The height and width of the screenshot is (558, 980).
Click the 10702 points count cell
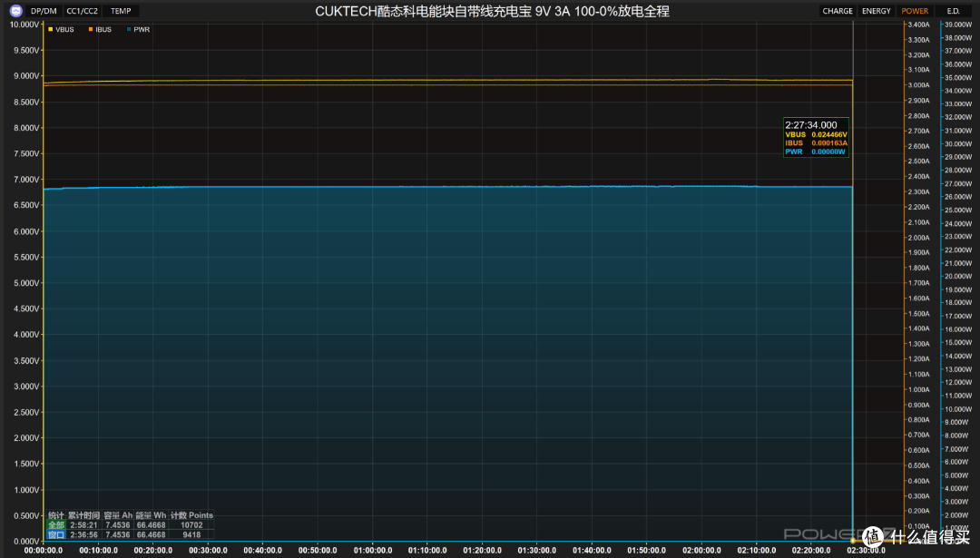point(191,525)
